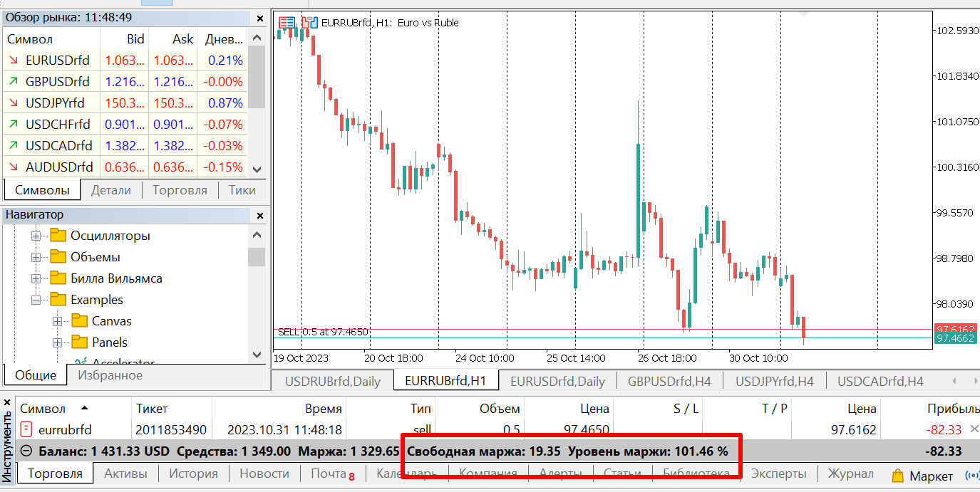Click the EURUSDrfd down arrow icon
Screen dimensions: 980x492
point(14,61)
